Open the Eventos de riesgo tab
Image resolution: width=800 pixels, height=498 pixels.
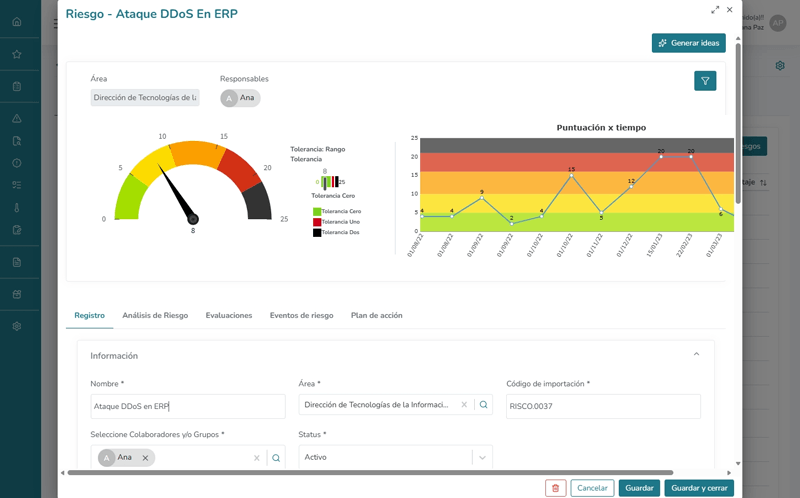302,315
